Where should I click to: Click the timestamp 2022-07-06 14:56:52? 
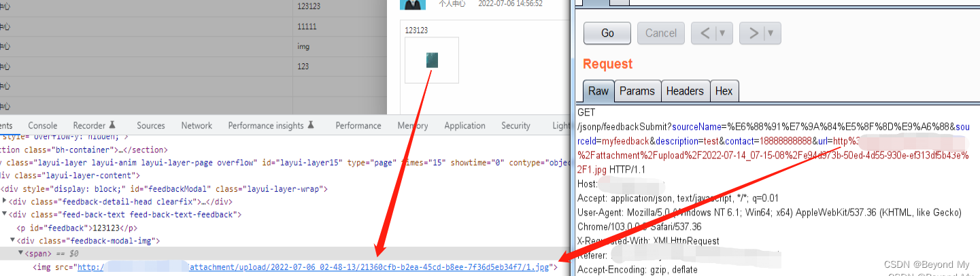coord(510,3)
